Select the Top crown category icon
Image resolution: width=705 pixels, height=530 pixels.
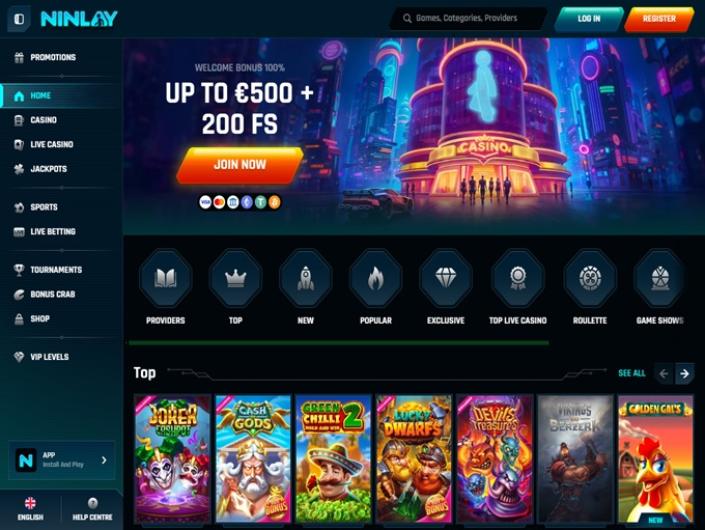[x=236, y=278]
